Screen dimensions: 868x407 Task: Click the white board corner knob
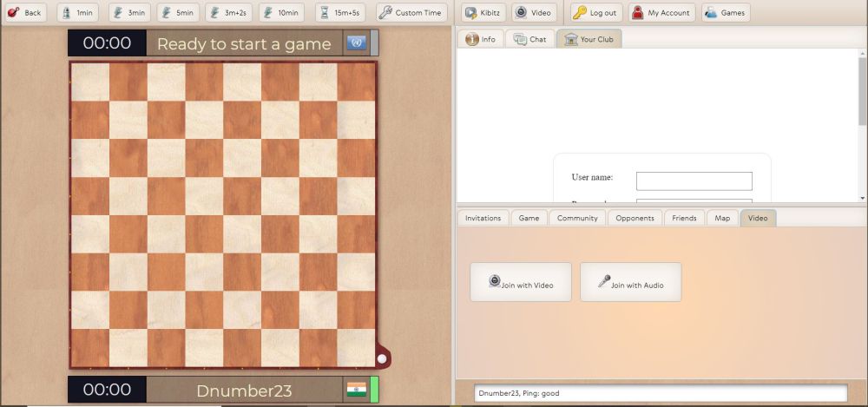tap(381, 357)
